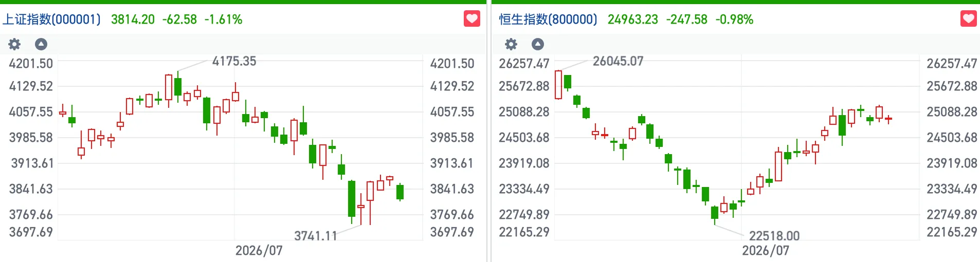
Task: Click the 3814.20 current Shanghai index price
Action: pyautogui.click(x=133, y=20)
